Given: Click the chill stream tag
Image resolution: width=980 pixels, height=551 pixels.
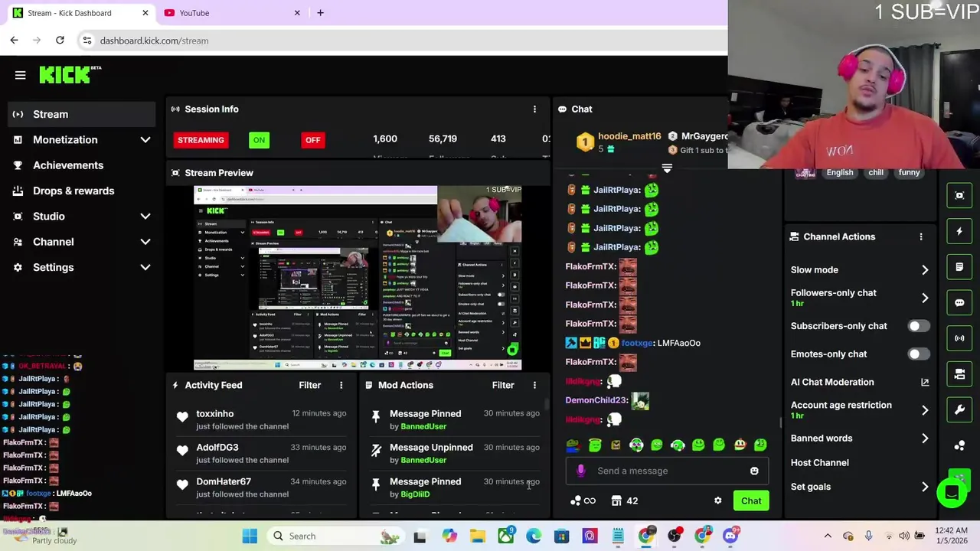Looking at the screenshot, I should click(x=876, y=173).
